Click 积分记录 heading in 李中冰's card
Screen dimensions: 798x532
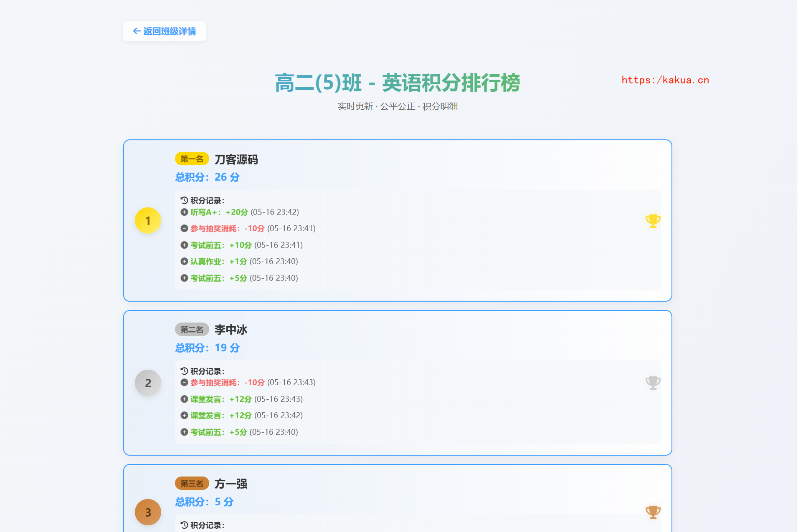click(x=208, y=371)
